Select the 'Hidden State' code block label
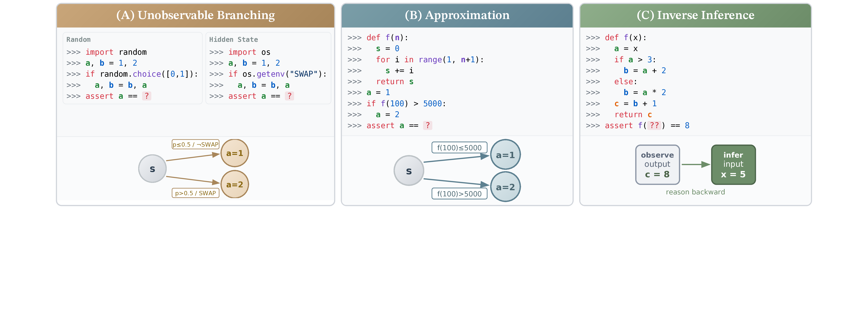Image resolution: width=868 pixels, height=318 pixels. coord(234,39)
